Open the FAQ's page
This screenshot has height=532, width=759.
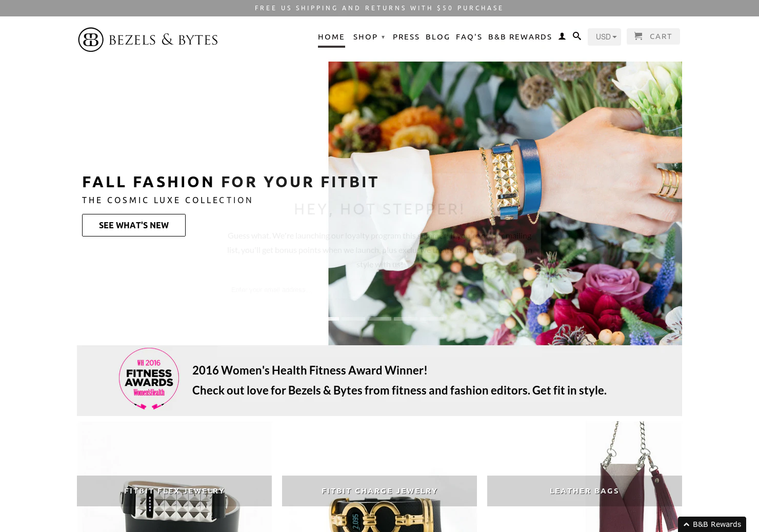click(x=469, y=37)
